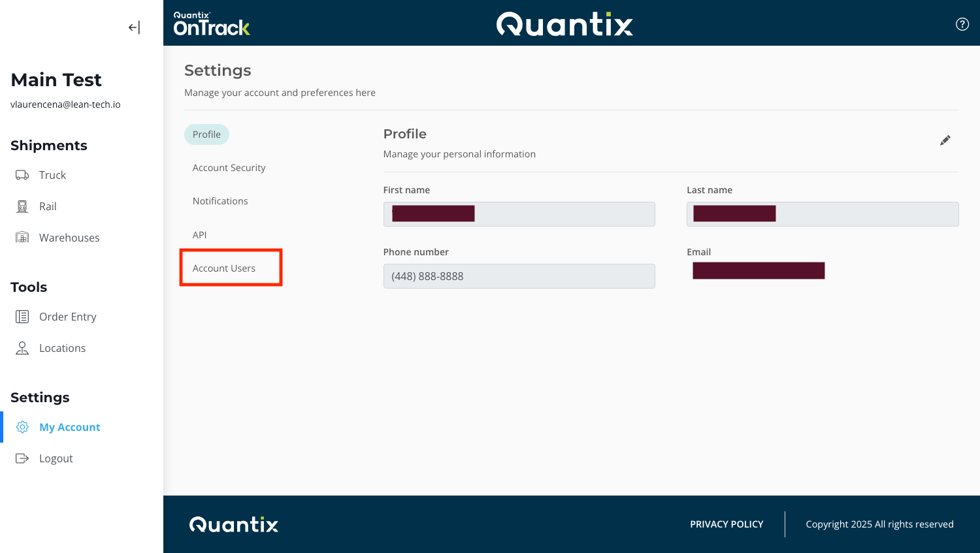Screen dimensions: 980x553
Task: Open the help question mark icon
Action: [962, 24]
